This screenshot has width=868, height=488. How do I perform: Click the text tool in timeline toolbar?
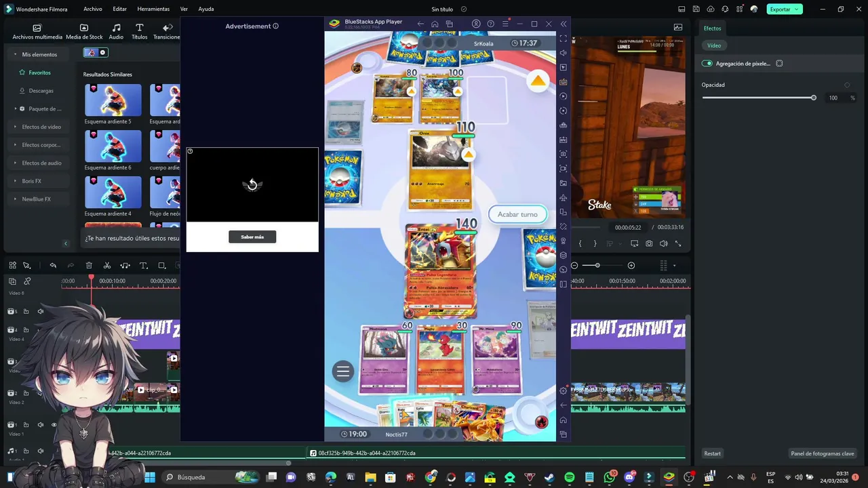pos(144,266)
